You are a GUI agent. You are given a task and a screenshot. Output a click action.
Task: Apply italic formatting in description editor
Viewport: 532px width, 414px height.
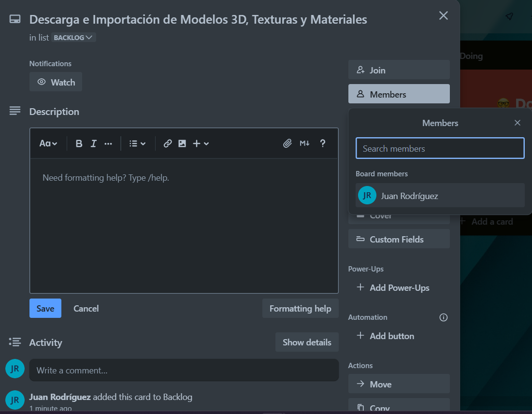93,143
